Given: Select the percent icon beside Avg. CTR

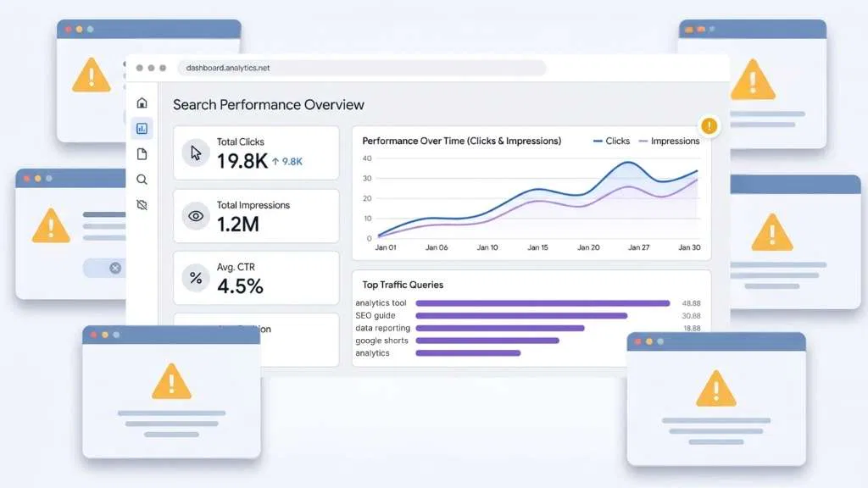Looking at the screenshot, I should (x=196, y=278).
